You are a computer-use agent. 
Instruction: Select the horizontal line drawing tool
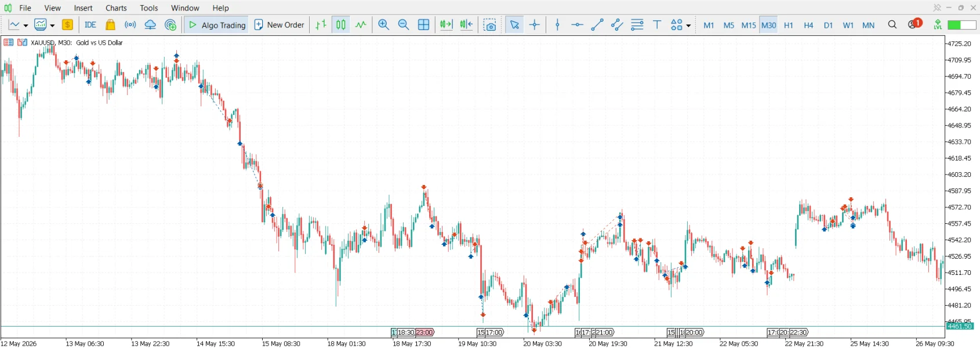coord(577,25)
